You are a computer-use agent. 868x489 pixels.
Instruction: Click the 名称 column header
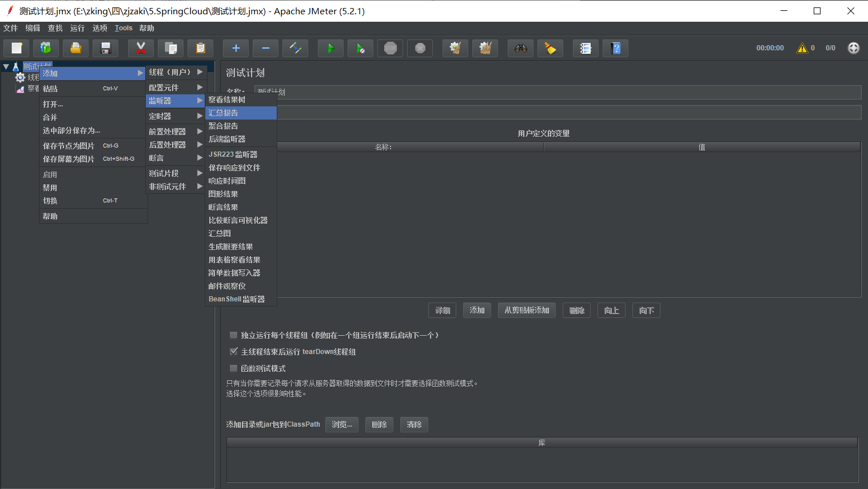tap(383, 147)
